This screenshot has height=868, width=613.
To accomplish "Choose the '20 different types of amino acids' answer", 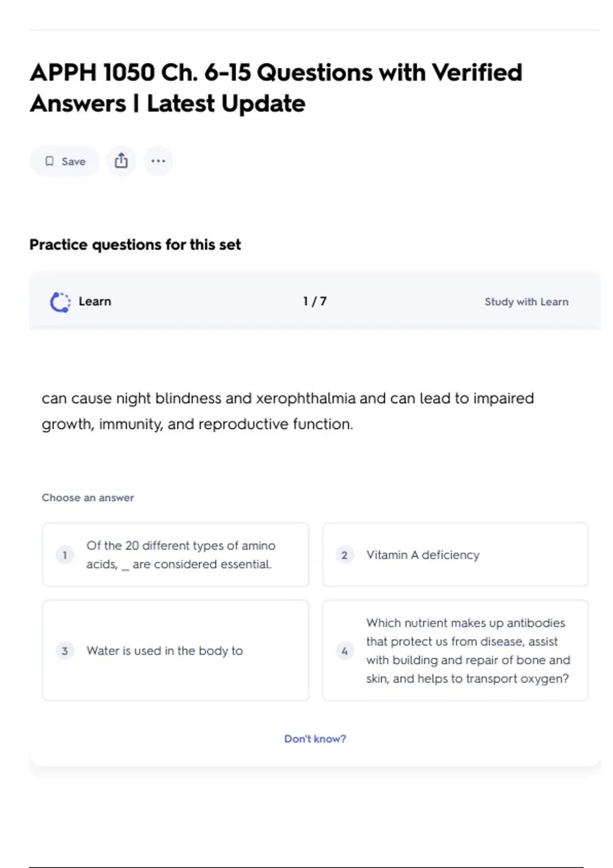I will coord(175,554).
